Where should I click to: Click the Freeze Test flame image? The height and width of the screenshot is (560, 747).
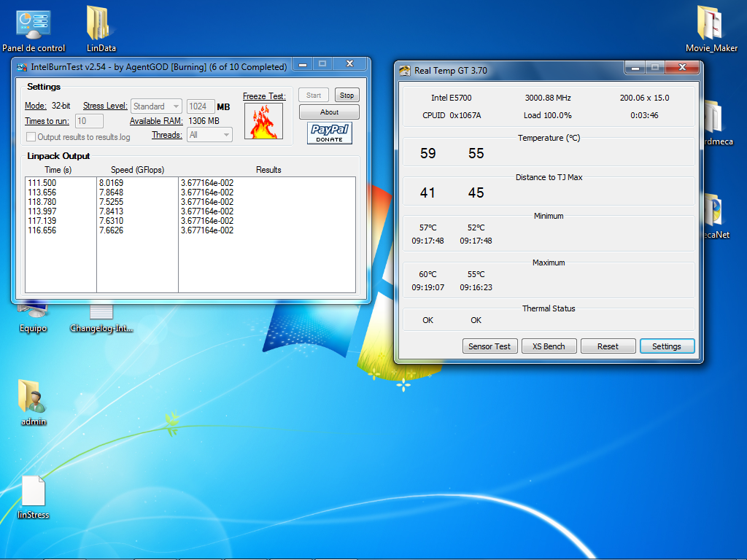tap(263, 121)
